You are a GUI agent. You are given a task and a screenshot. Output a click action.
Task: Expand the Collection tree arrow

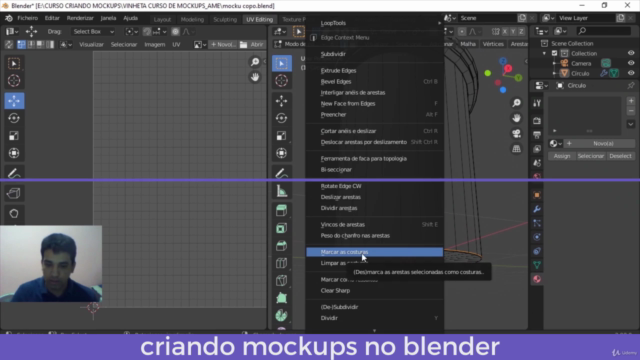coord(544,53)
